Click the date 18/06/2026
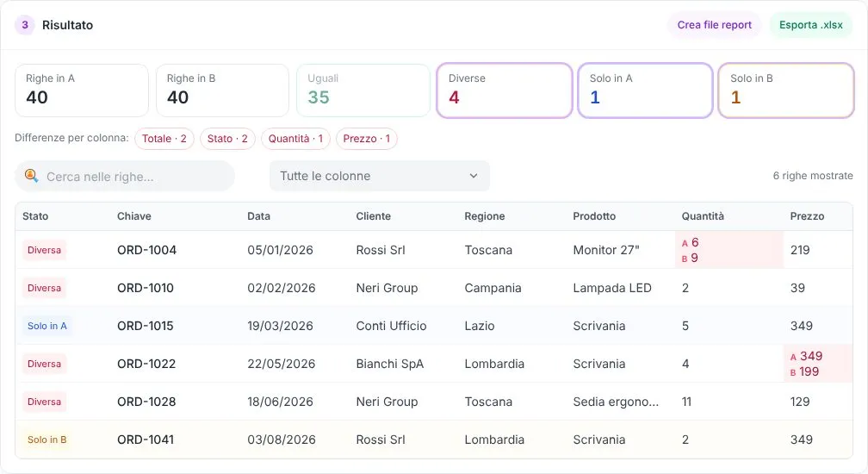868x474 pixels. tap(280, 402)
